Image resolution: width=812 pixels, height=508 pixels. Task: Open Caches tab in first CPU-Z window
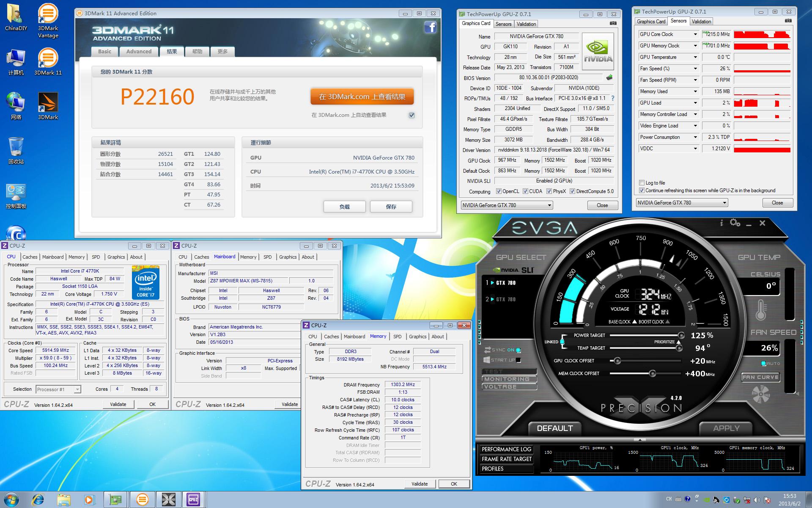(x=30, y=257)
